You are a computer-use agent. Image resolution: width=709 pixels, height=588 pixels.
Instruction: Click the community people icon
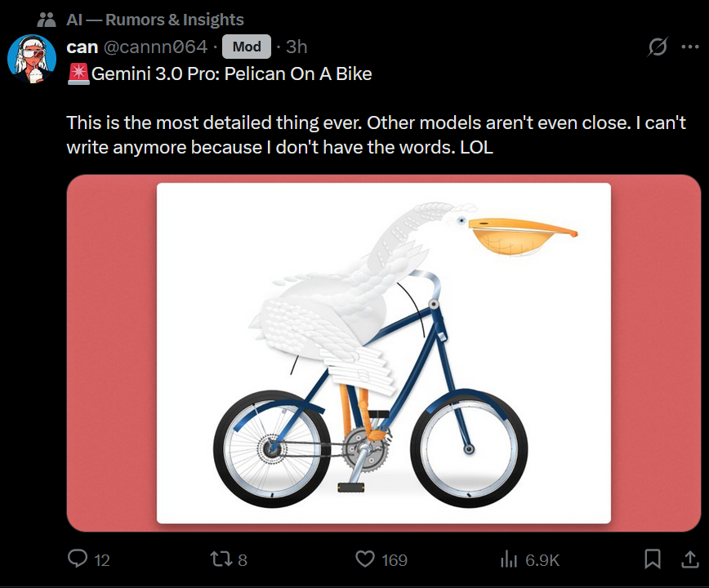coord(46,20)
